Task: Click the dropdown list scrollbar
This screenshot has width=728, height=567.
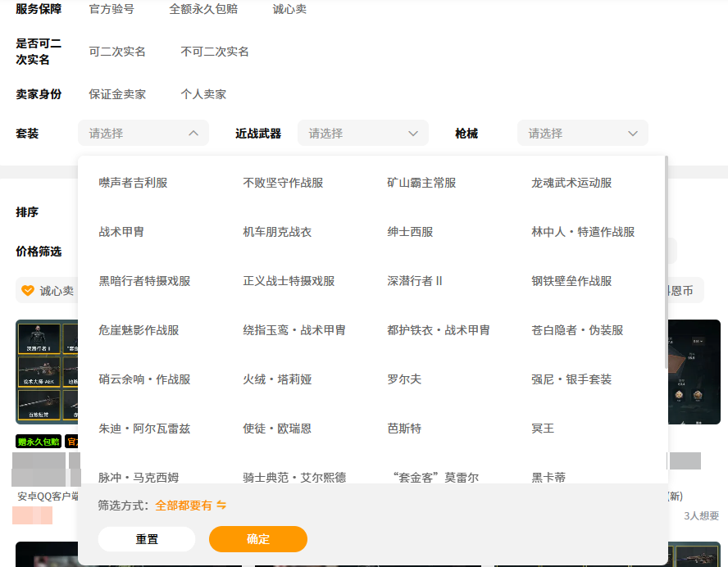Action: (666, 262)
